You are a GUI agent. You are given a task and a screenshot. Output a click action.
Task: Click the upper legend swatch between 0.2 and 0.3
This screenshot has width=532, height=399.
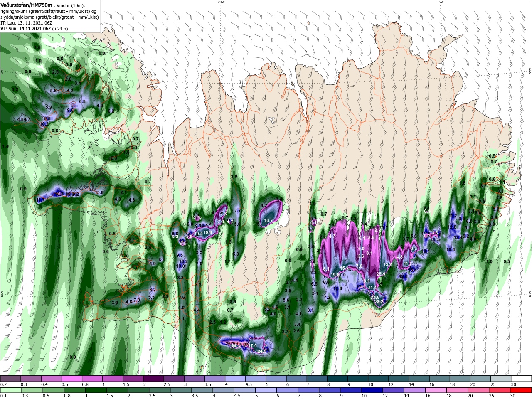[11, 379]
